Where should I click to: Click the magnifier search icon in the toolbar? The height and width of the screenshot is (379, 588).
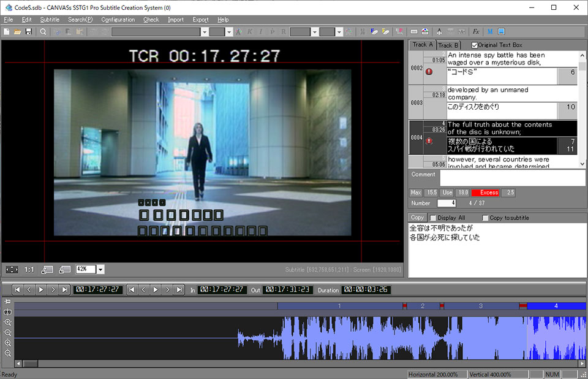click(x=43, y=32)
